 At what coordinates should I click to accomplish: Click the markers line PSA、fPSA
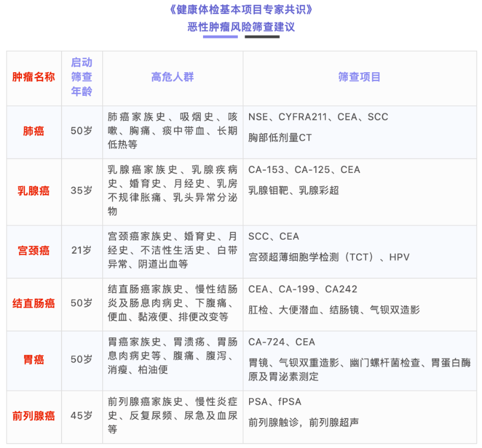[x=275, y=402]
